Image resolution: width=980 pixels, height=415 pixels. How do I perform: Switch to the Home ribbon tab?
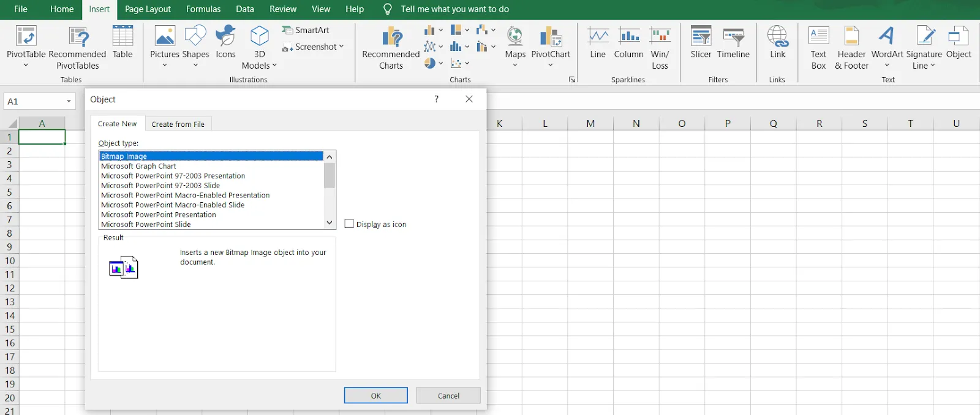pyautogui.click(x=62, y=9)
